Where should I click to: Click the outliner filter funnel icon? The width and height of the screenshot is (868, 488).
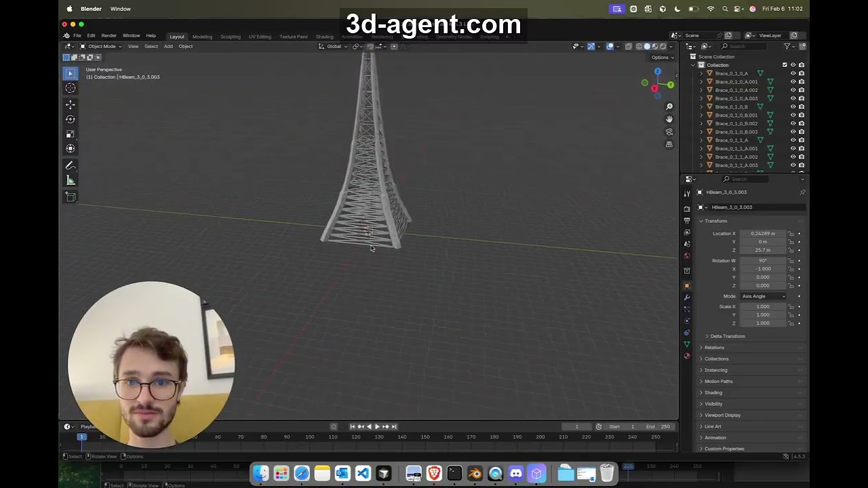[787, 46]
